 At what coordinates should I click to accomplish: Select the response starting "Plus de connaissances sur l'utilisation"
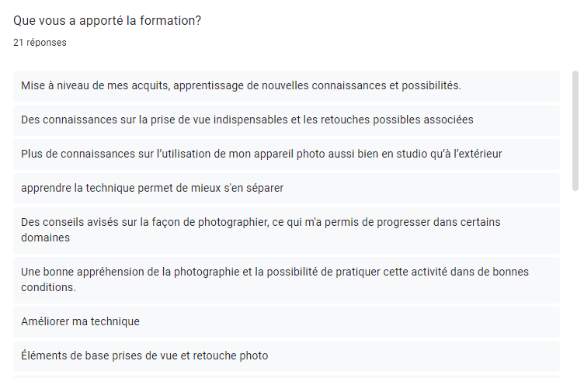tap(261, 154)
